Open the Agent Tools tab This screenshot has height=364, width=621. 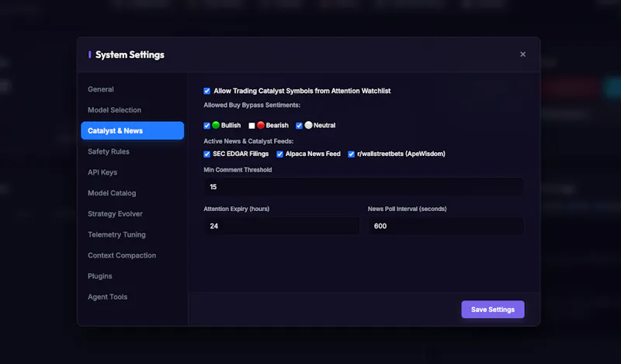click(132, 297)
